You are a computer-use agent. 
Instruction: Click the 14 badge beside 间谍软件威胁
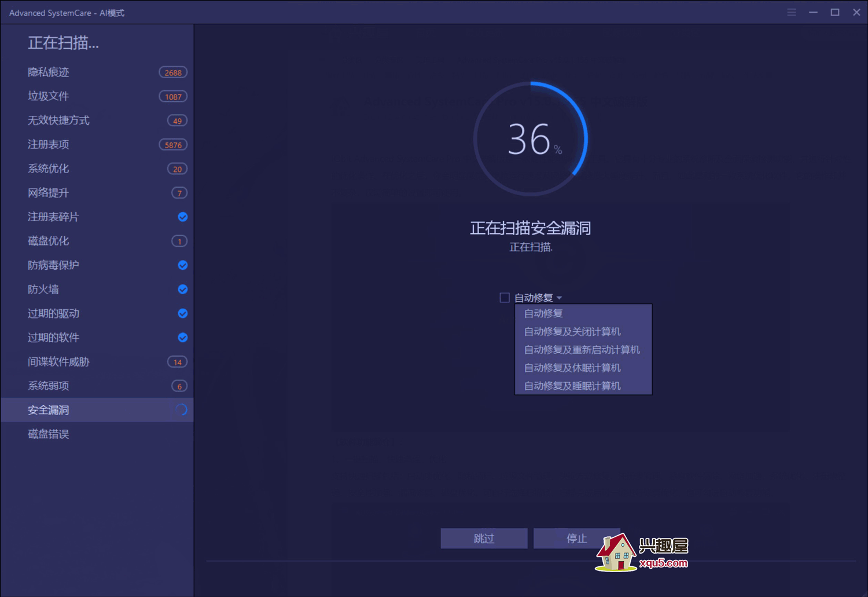click(x=177, y=362)
